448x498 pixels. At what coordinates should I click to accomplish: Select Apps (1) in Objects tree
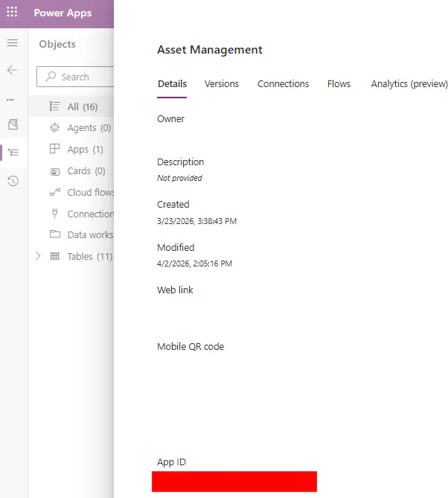[71, 149]
